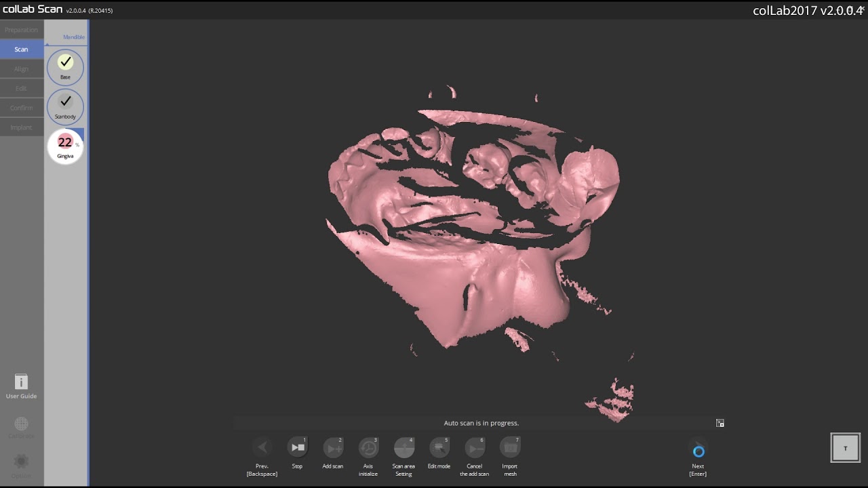Open the Import mesh tool
The image size is (868, 488).
click(x=510, y=447)
